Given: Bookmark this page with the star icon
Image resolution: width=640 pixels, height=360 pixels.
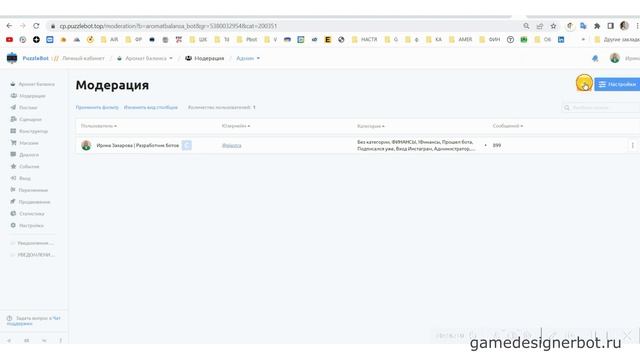Looking at the screenshot, I should tap(553, 26).
